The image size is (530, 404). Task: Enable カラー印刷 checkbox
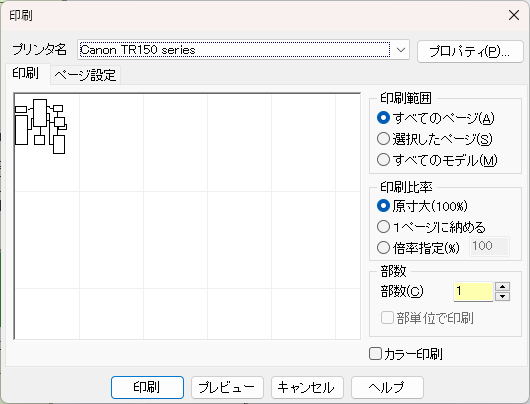(375, 354)
